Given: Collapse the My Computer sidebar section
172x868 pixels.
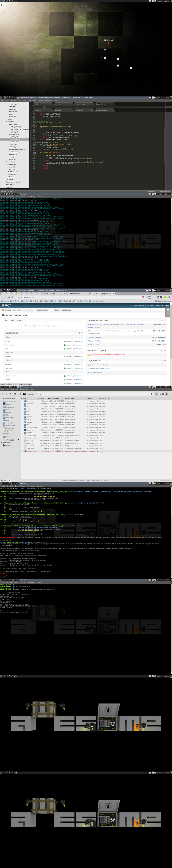Looking at the screenshot, I should 2,399.
